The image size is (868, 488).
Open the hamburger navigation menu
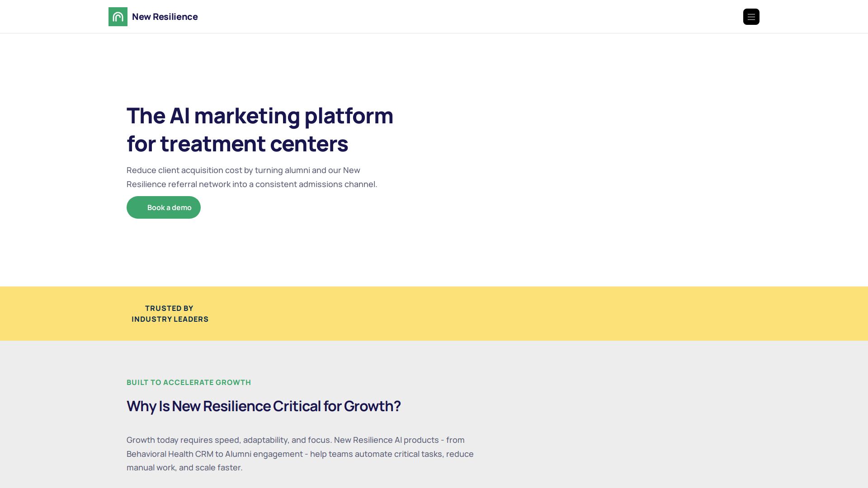(751, 17)
